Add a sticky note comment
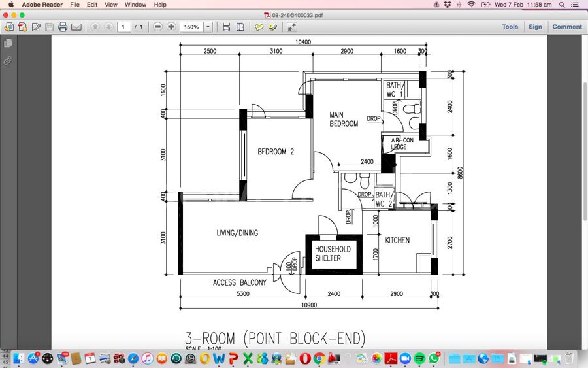588x368 pixels. (259, 27)
